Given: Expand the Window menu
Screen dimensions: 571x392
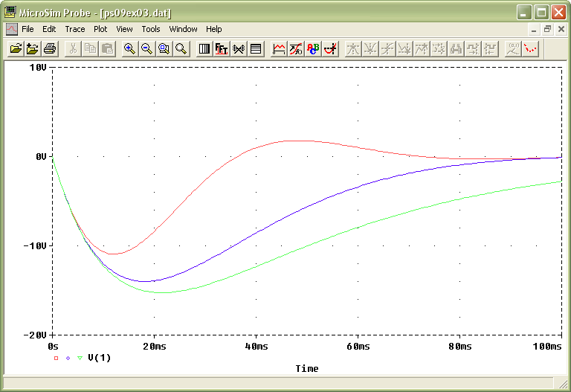Looking at the screenshot, I should click(183, 29).
